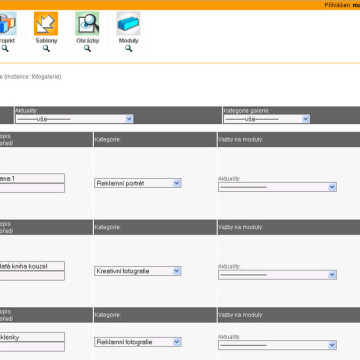Open the Šablony templates icon
This screenshot has width=360, height=360.
[x=46, y=23]
